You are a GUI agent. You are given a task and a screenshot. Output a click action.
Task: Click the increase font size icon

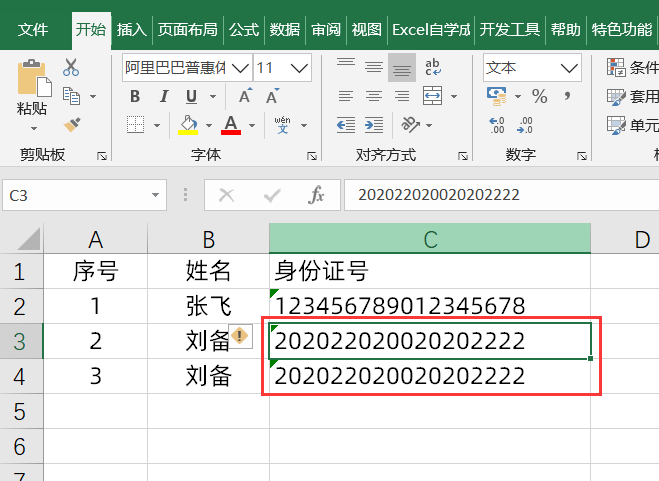245,97
